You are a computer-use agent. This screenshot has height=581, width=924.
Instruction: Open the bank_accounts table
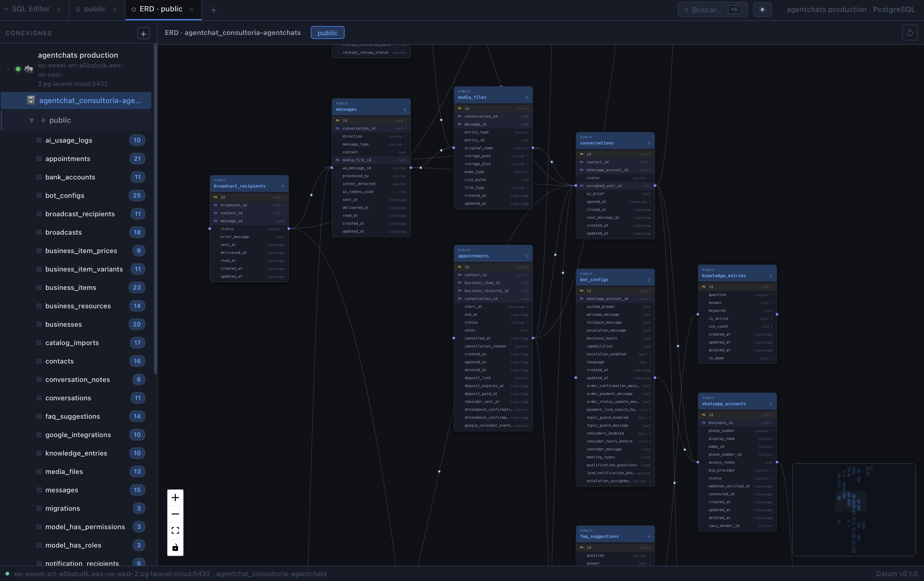[x=76, y=177]
